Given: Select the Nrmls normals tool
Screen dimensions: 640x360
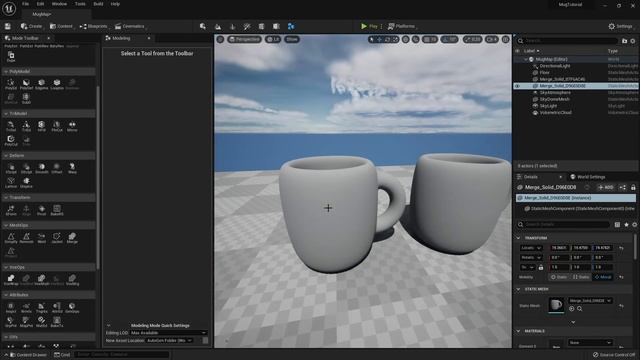Looking at the screenshot, I should 26,307.
